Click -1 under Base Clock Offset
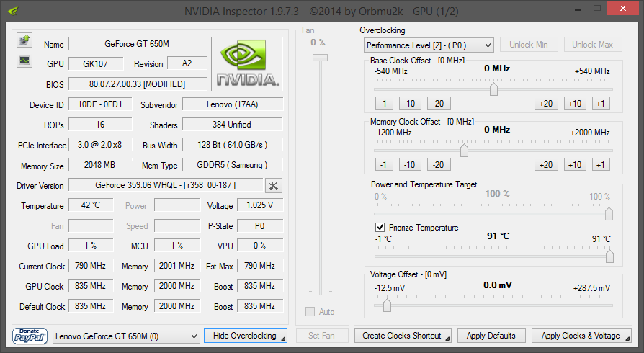This screenshot has width=644, height=353. [x=384, y=104]
